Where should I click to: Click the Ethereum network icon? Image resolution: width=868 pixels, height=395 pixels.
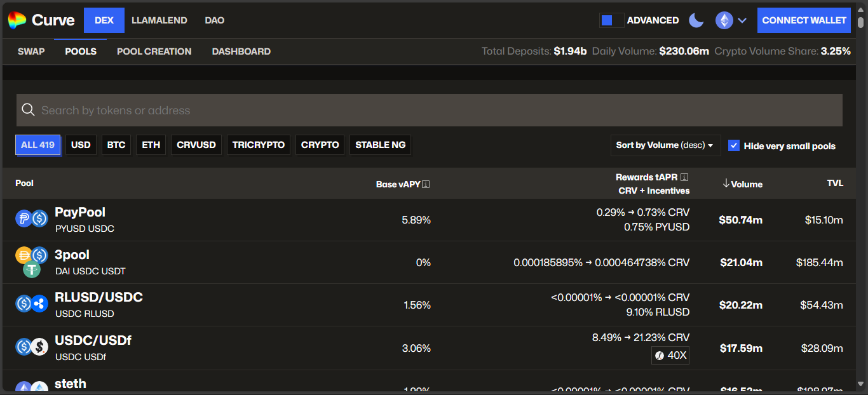coord(724,20)
